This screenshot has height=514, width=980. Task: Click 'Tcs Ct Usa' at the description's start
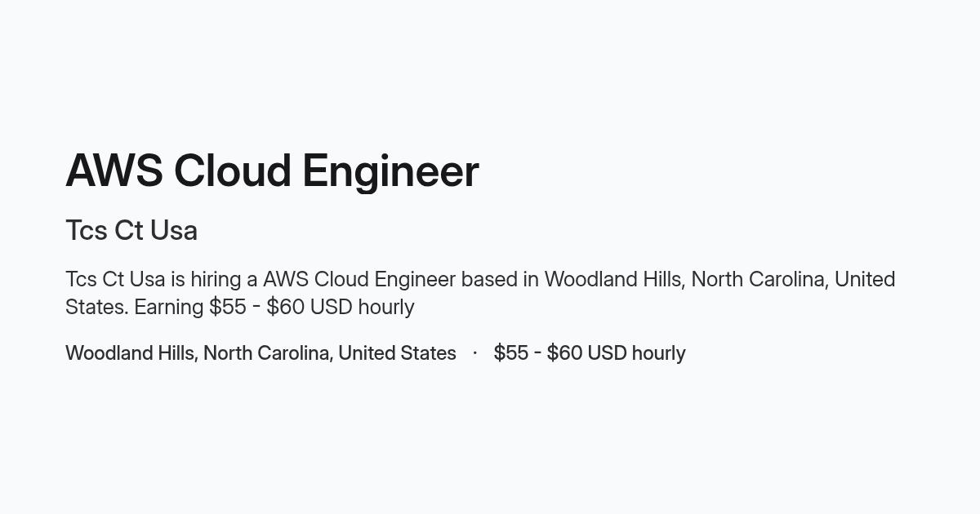pos(115,280)
